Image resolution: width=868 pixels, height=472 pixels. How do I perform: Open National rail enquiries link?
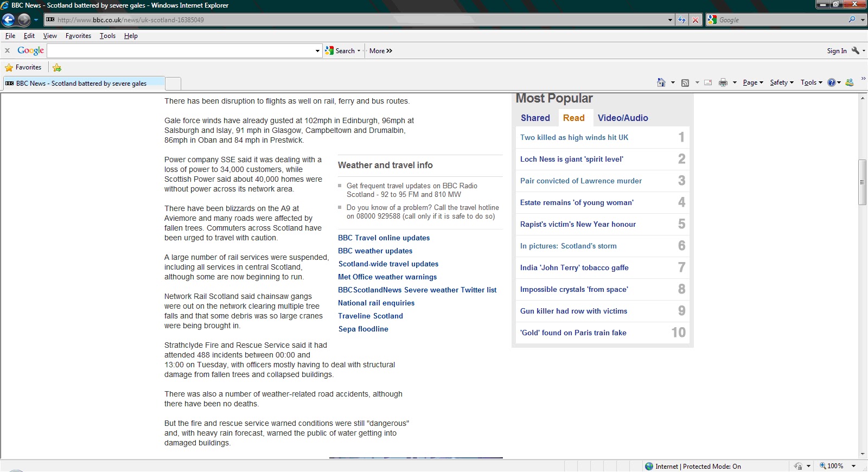click(376, 303)
